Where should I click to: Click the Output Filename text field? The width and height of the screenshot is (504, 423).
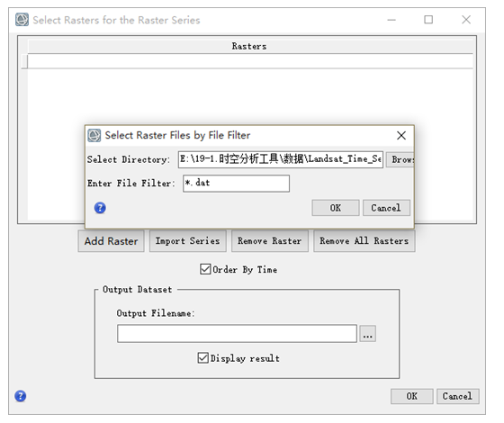[238, 334]
